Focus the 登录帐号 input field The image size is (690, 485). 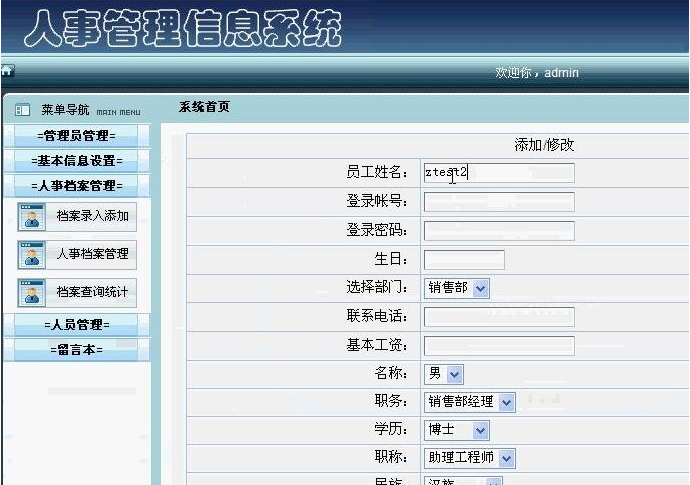[499, 202]
